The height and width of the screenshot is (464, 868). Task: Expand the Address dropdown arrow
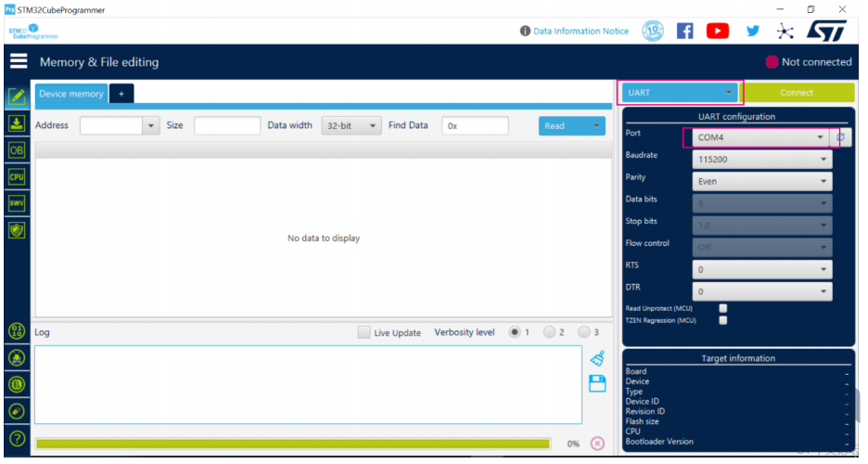150,125
